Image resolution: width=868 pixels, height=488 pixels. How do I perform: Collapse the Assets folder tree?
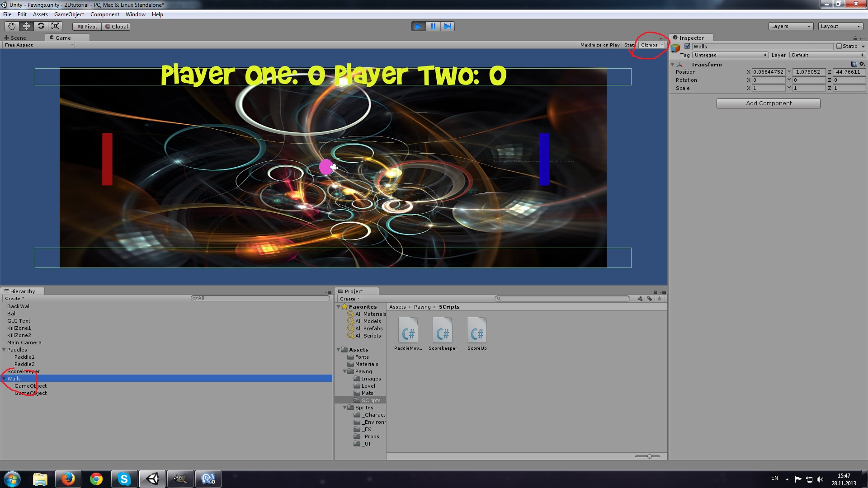(x=339, y=350)
